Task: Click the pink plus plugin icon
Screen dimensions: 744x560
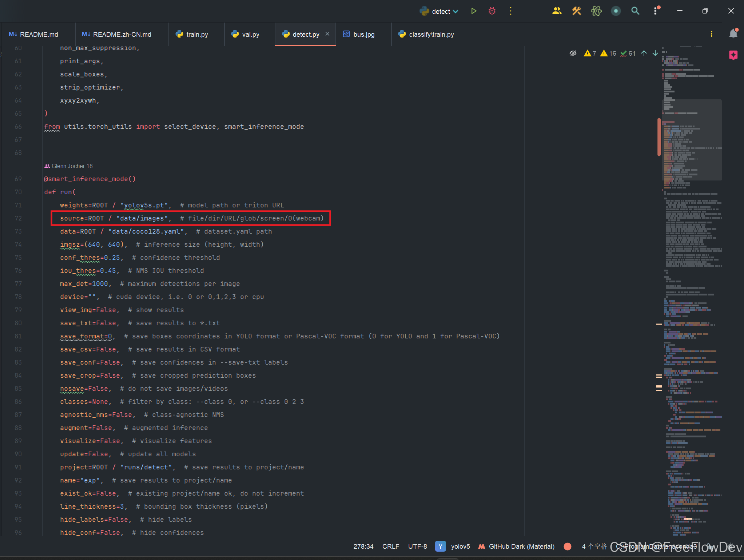Action: tap(733, 55)
